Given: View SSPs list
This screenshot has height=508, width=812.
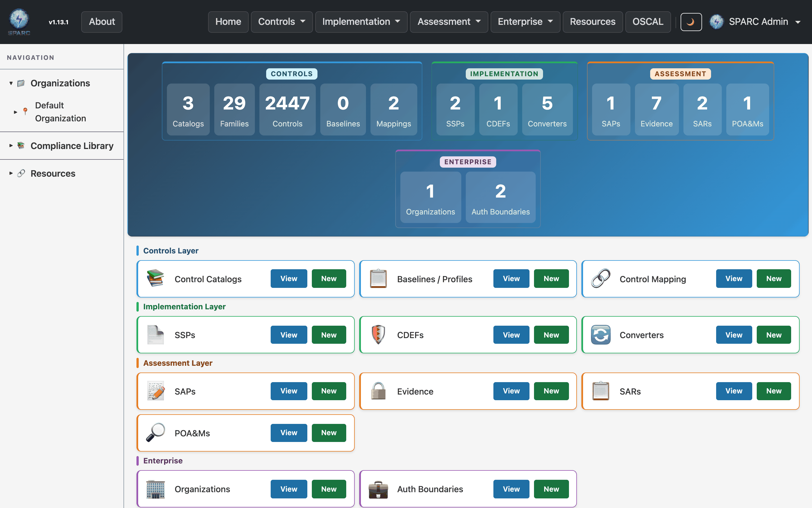Looking at the screenshot, I should tap(288, 335).
